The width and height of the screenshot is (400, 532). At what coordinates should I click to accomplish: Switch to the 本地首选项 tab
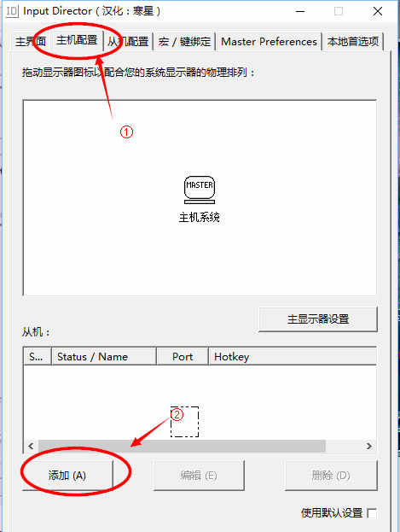[353, 42]
